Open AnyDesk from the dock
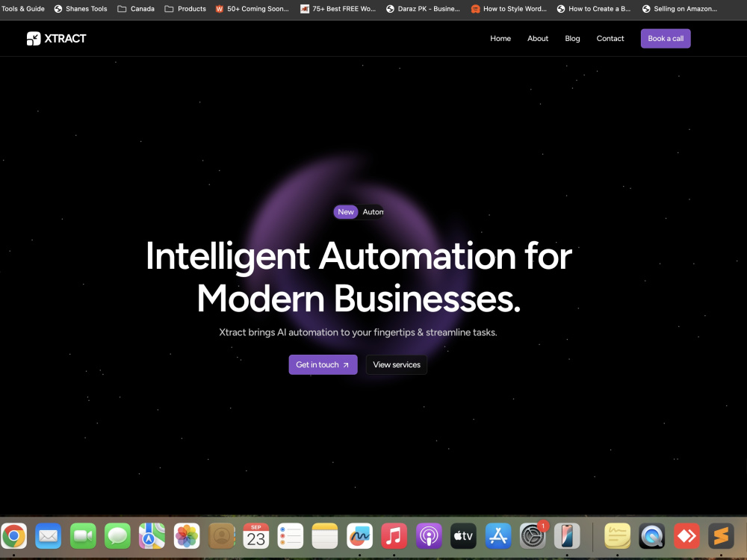 (686, 535)
